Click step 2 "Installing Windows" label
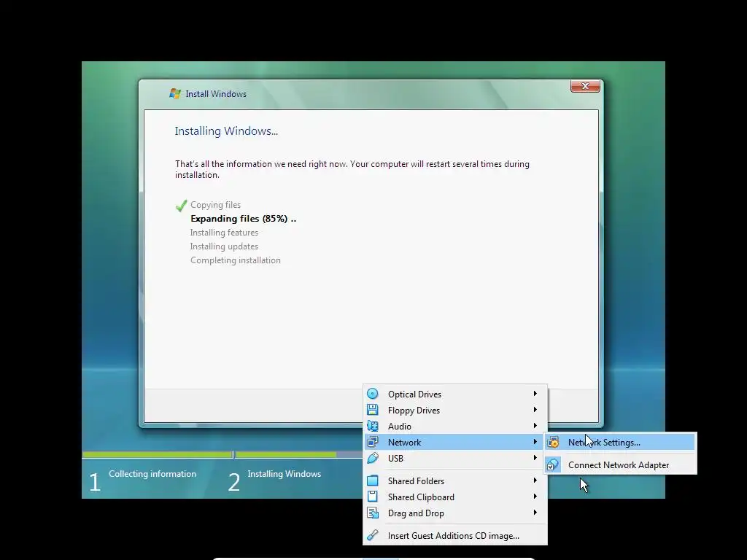The width and height of the screenshot is (747, 560). 285,474
